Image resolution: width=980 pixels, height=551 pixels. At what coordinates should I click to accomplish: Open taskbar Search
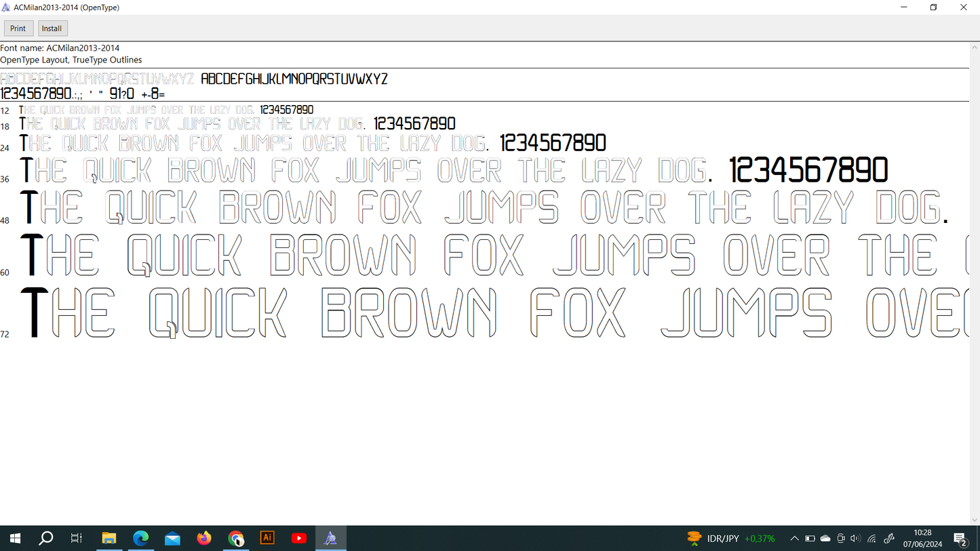(45, 538)
